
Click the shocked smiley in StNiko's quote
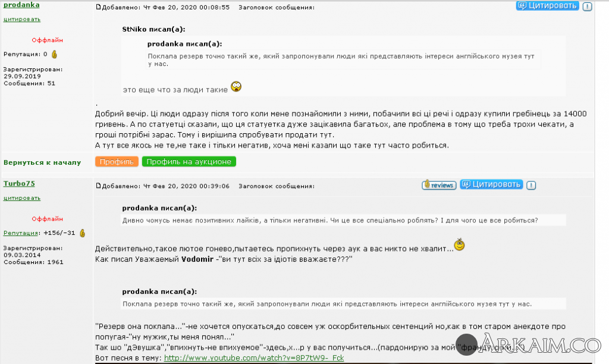pos(236,86)
